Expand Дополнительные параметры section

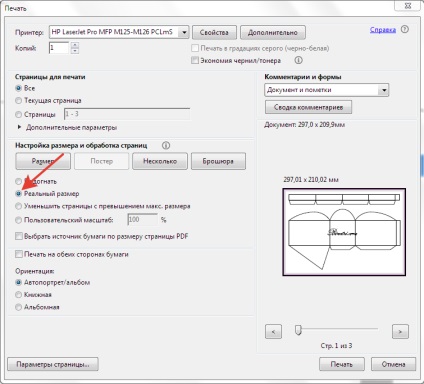pyautogui.click(x=19, y=127)
